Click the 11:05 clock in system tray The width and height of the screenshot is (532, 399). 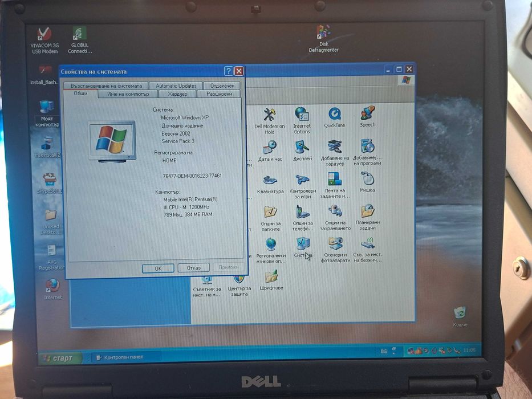469,350
